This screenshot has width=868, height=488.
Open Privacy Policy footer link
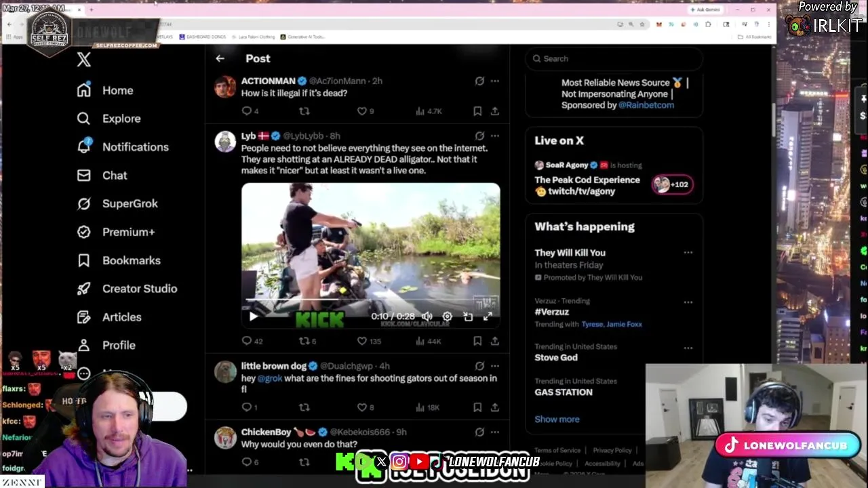(612, 450)
